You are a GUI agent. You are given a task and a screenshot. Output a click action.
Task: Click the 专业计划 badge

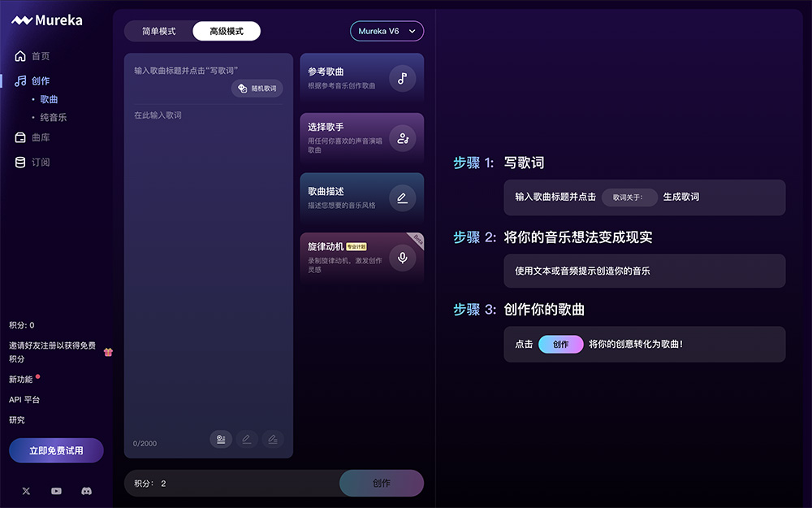click(x=356, y=247)
